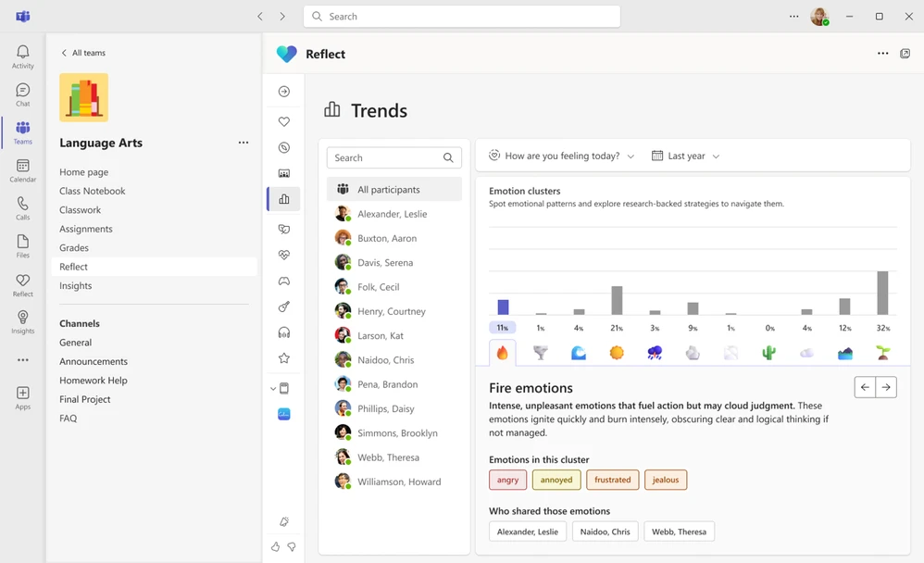This screenshot has height=563, width=924.
Task: Click the headphones icon in Reflect sidebar
Action: [283, 332]
